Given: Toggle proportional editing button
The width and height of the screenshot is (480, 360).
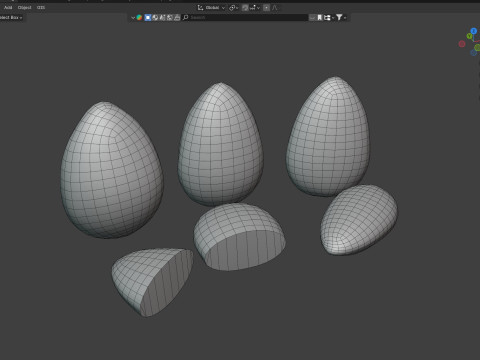Looking at the screenshot, I should point(266,7).
